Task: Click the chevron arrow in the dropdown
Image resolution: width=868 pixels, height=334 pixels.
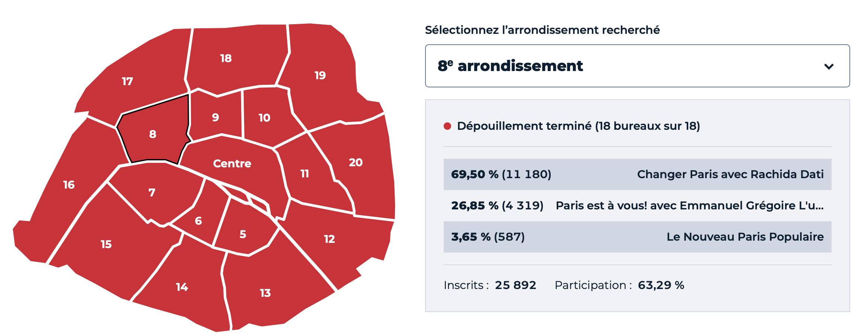Action: (829, 67)
